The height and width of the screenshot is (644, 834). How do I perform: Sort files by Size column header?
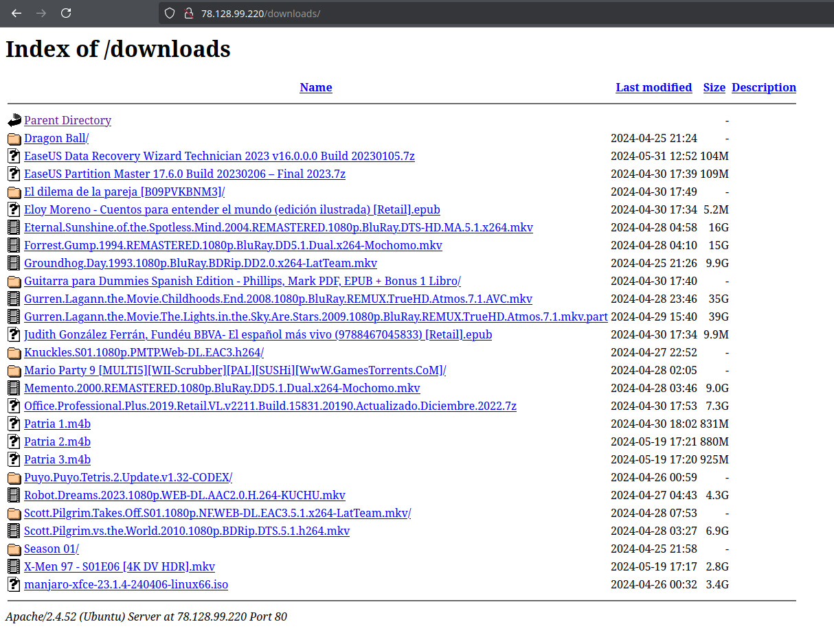tap(714, 87)
